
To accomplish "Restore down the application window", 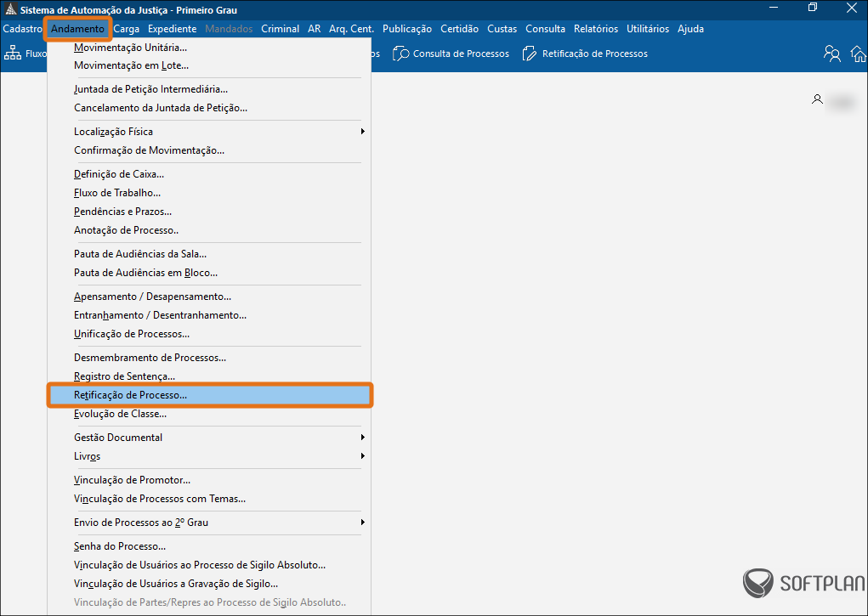I will click(813, 8).
